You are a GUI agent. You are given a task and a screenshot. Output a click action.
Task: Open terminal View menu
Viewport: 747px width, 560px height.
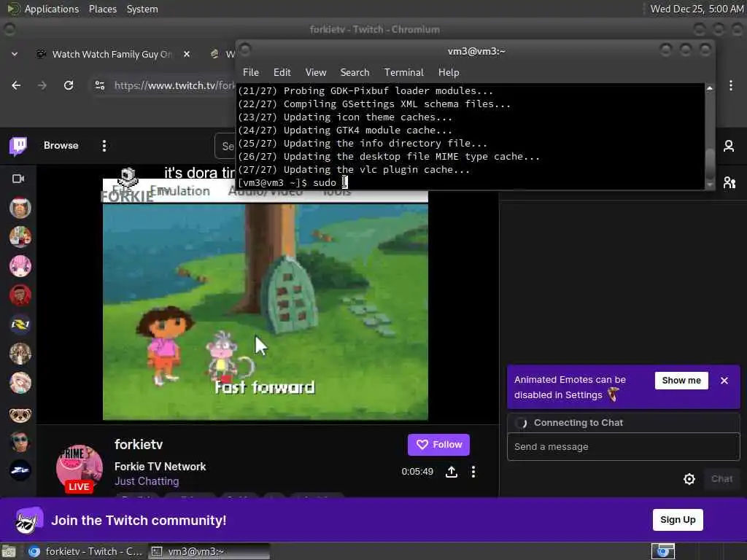[316, 72]
